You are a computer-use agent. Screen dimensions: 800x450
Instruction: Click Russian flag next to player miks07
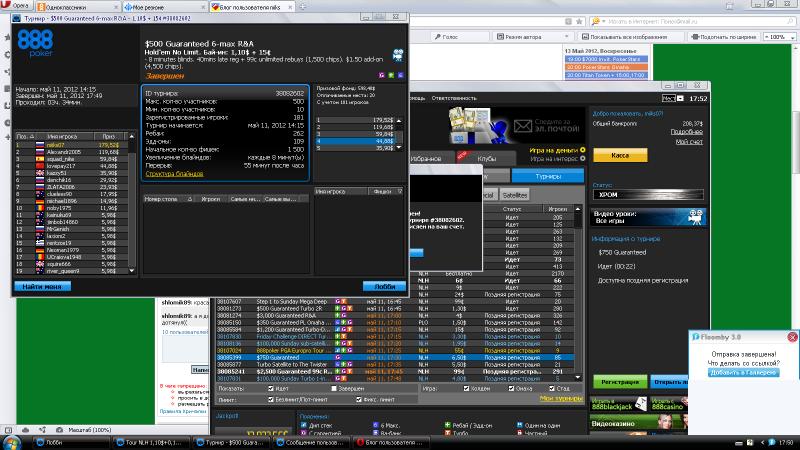[x=40, y=145]
